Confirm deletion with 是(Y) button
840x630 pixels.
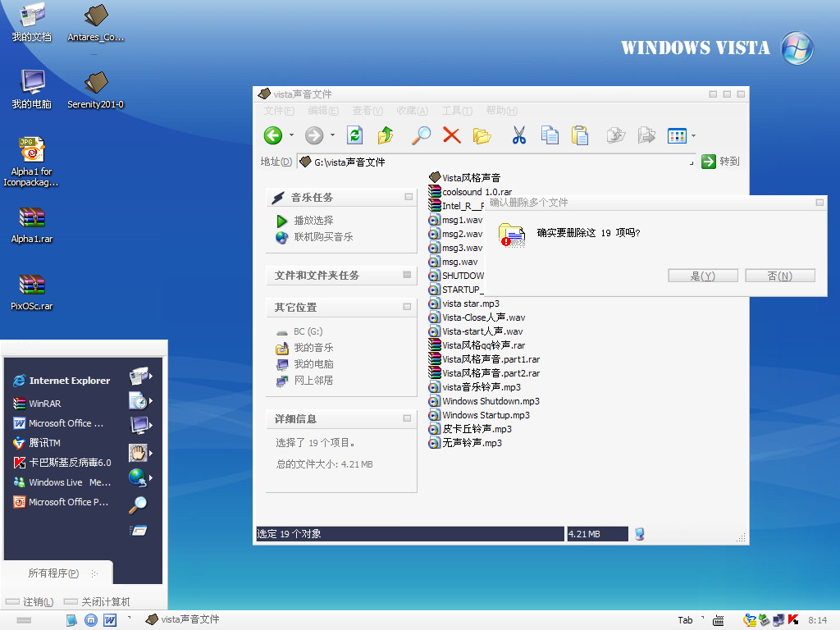pos(703,276)
